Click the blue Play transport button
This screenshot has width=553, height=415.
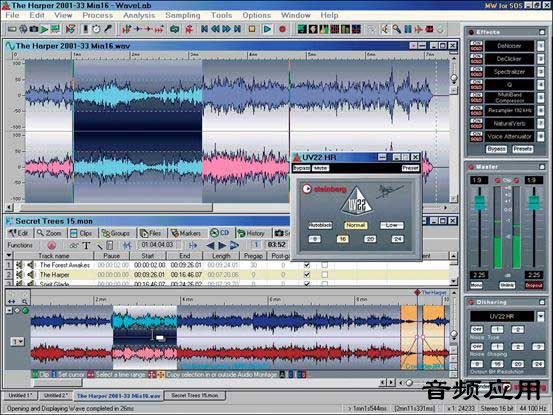[x=267, y=29]
